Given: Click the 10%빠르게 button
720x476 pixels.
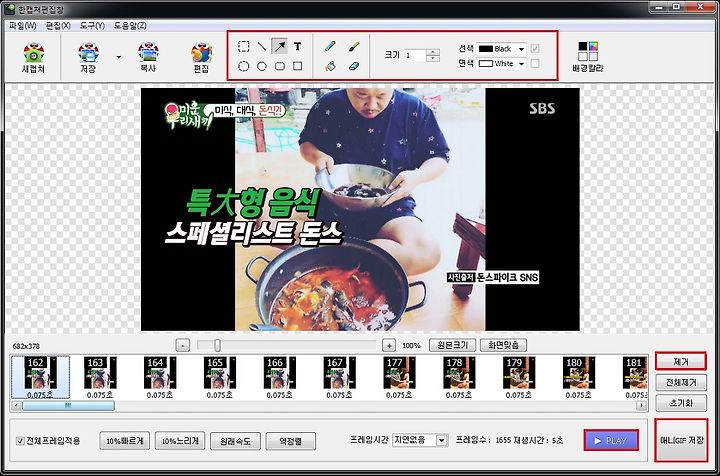Looking at the screenshot, I should pos(124,441).
